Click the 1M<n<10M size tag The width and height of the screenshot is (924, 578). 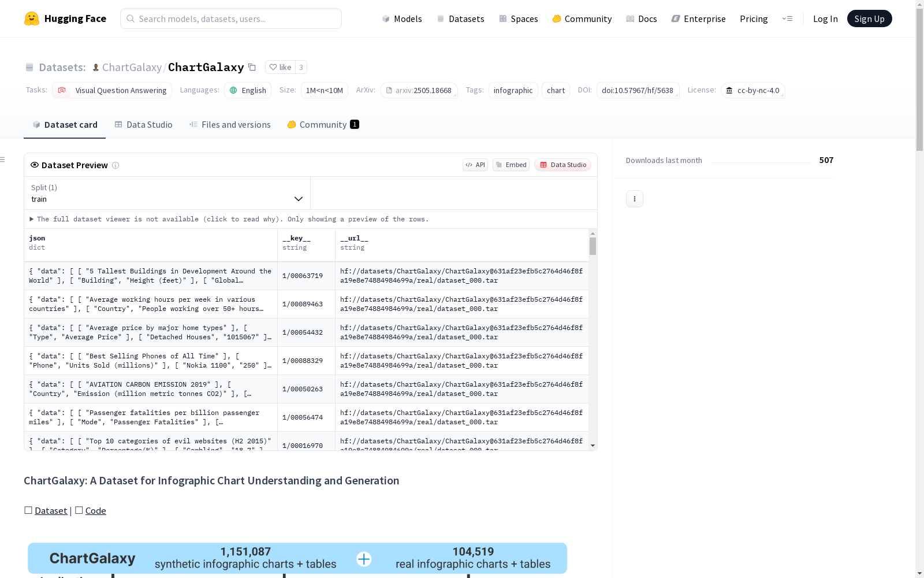tap(324, 90)
